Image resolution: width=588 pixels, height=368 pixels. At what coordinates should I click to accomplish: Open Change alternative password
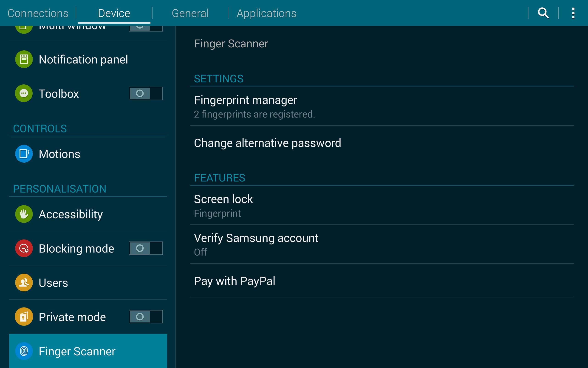tap(382, 143)
